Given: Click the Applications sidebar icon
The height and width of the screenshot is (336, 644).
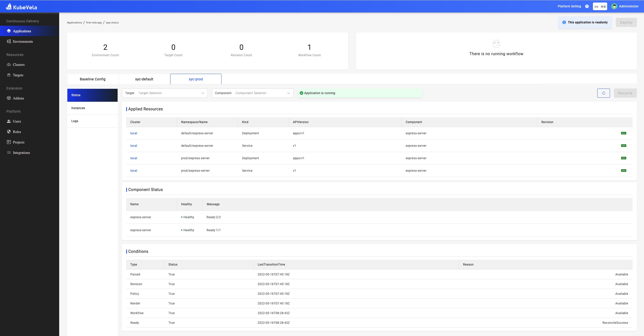Looking at the screenshot, I should tap(9, 31).
